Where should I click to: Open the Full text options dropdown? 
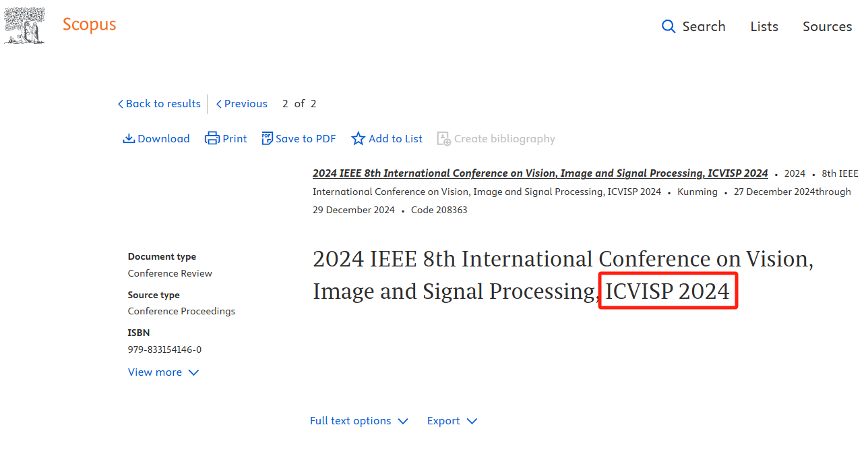coord(359,421)
